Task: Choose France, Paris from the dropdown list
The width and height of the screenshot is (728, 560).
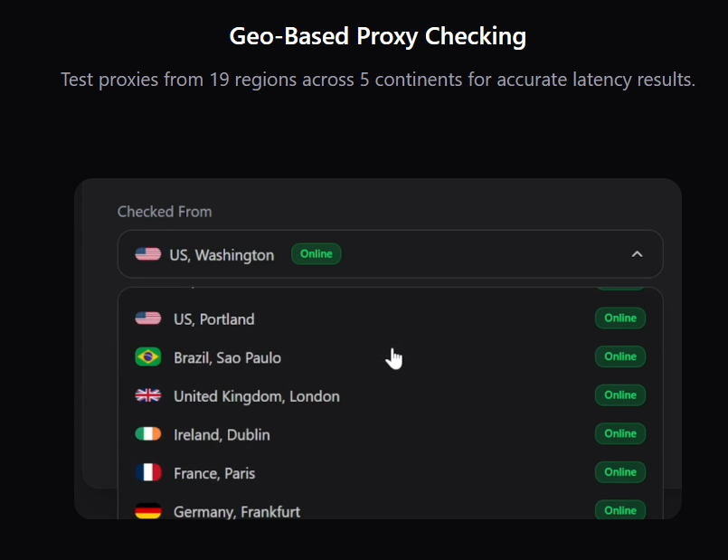Action: (214, 472)
